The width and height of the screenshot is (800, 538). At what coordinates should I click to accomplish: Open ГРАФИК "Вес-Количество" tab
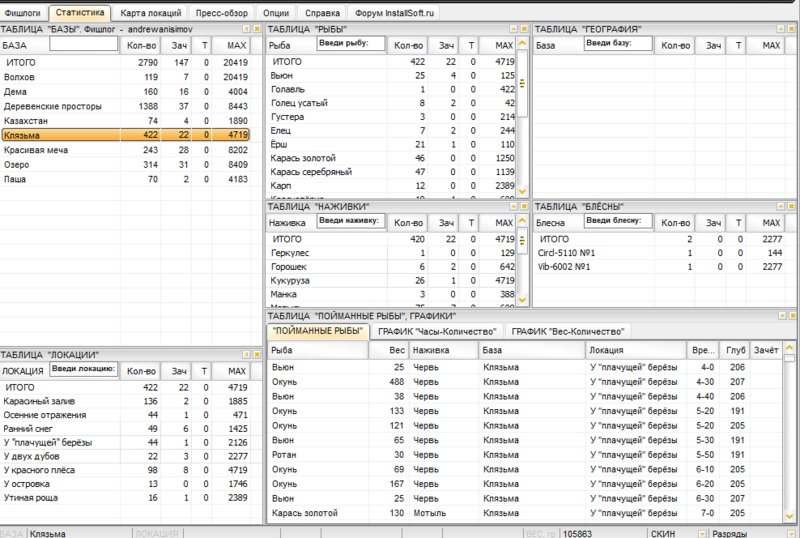click(x=565, y=331)
